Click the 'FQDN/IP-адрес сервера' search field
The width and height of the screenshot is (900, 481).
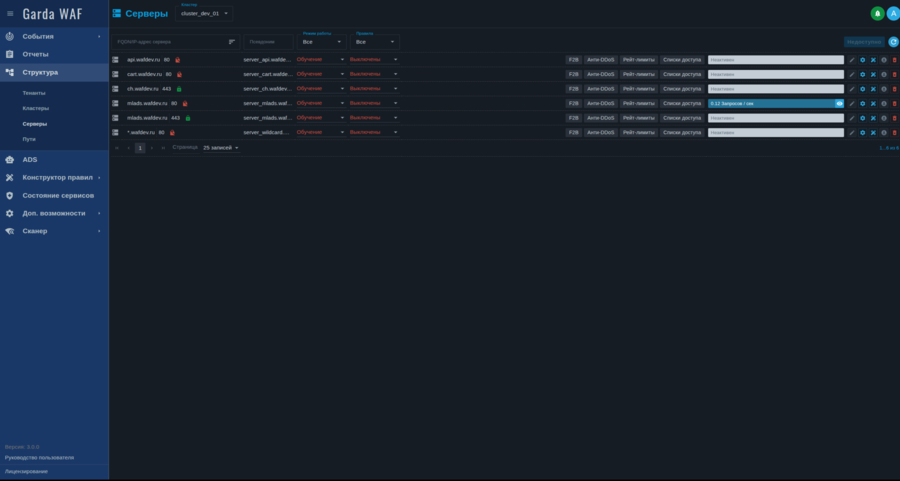click(168, 42)
